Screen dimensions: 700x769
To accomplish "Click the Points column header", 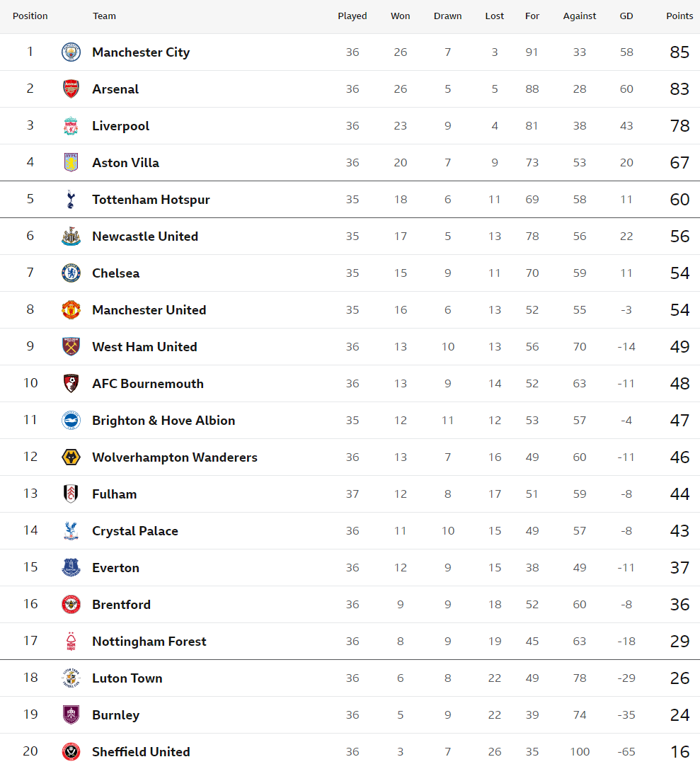I will (x=679, y=16).
